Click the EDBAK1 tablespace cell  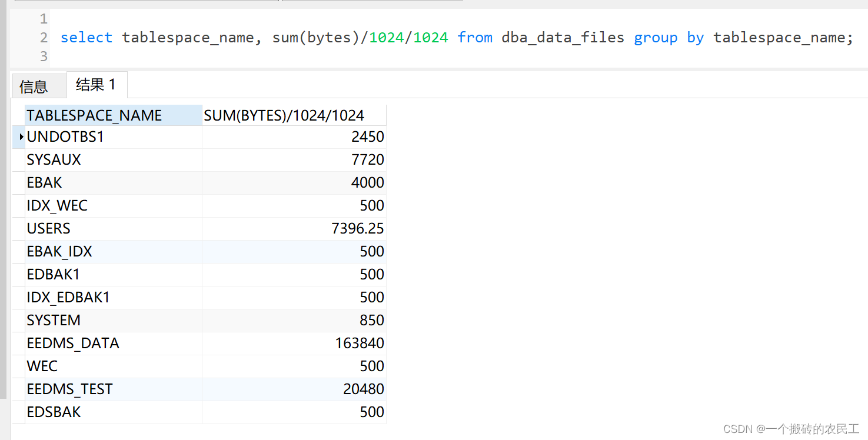pos(113,274)
